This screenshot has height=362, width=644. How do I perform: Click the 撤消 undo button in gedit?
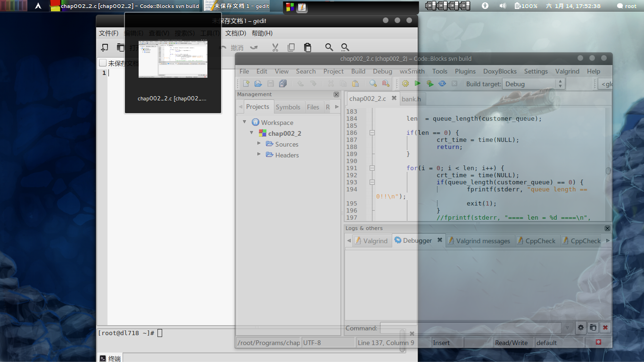(x=232, y=47)
